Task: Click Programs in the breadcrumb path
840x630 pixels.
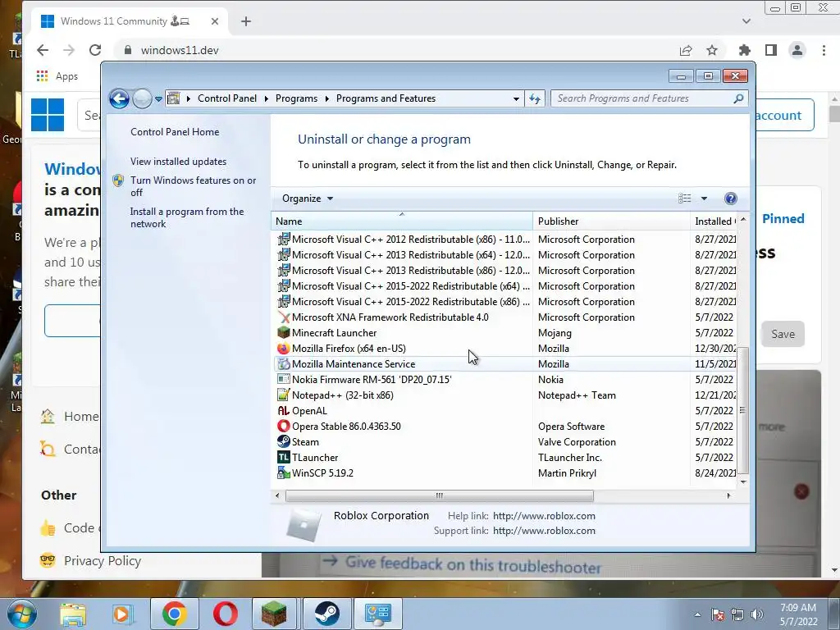Action: coord(296,98)
